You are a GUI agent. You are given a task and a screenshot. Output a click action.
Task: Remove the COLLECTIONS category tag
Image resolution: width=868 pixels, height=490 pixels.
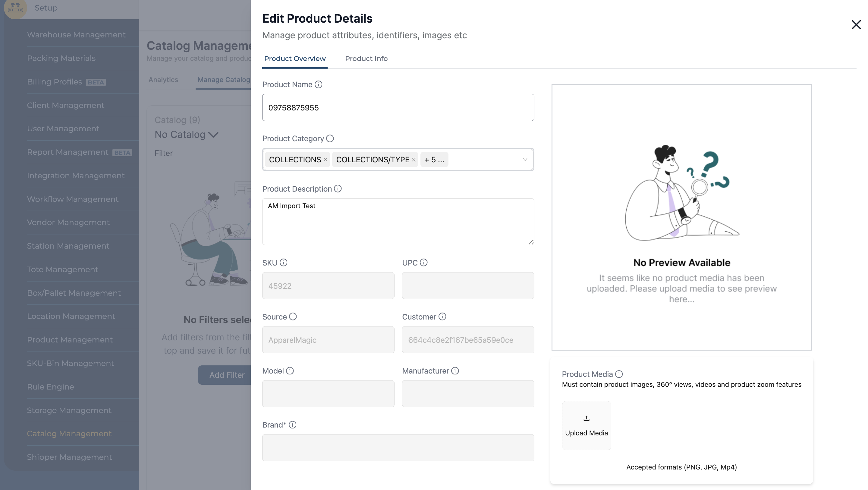point(326,159)
